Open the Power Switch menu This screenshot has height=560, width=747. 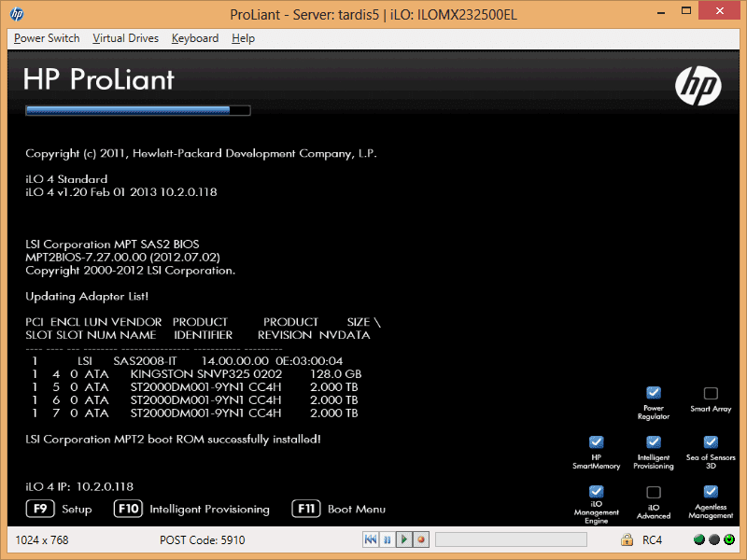(x=47, y=38)
